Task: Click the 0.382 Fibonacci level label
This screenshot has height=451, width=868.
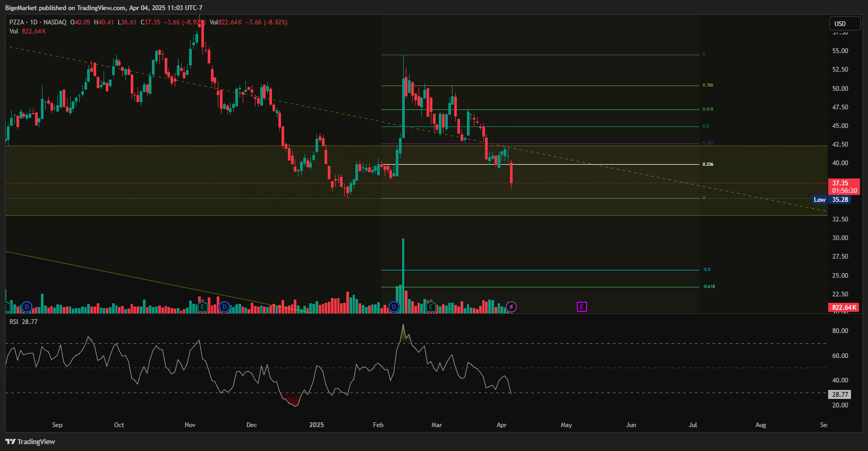Action: (708, 143)
